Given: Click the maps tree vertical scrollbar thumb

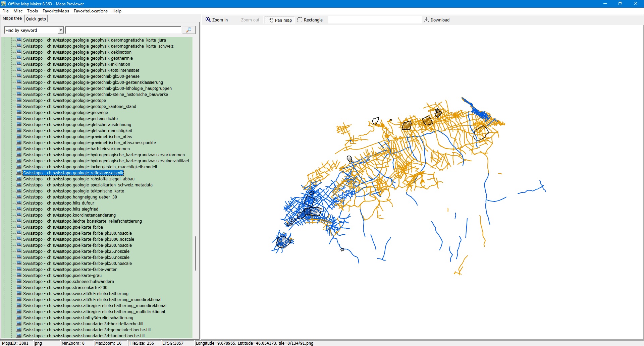Looking at the screenshot, I should tap(196, 253).
